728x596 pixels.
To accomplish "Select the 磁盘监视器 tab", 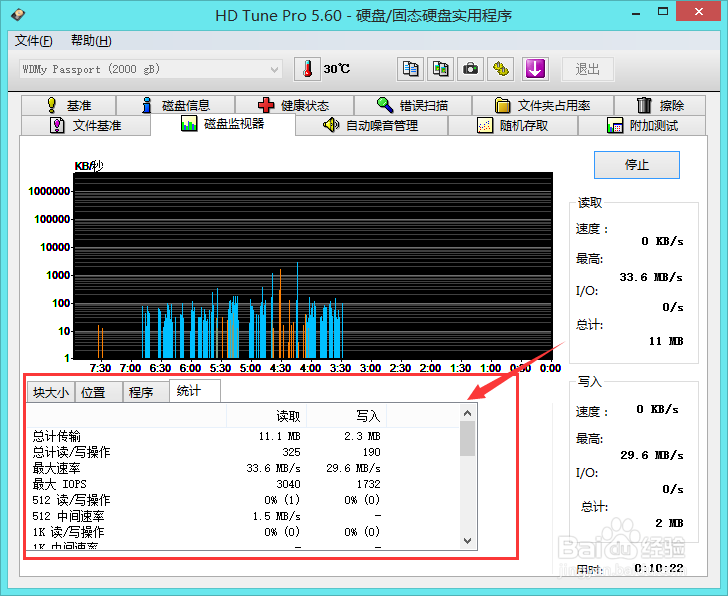I will 223,124.
